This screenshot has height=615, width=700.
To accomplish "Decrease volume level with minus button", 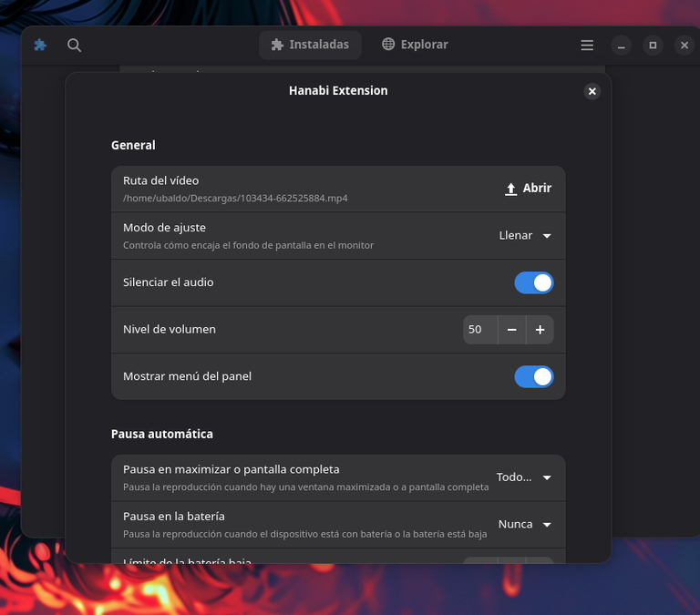I will click(x=512, y=330).
